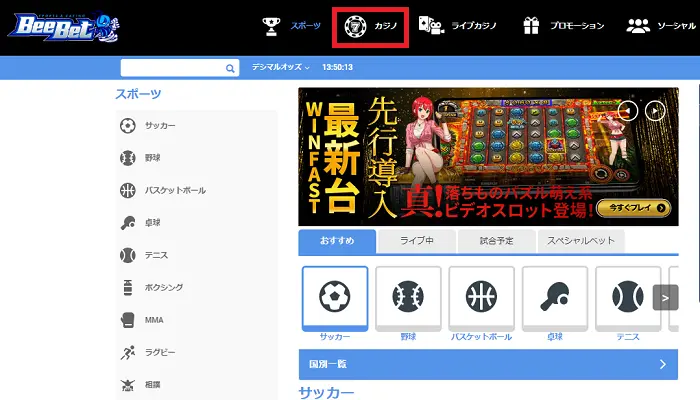
Task: Click the sumo wrestler icon
Action: [128, 384]
